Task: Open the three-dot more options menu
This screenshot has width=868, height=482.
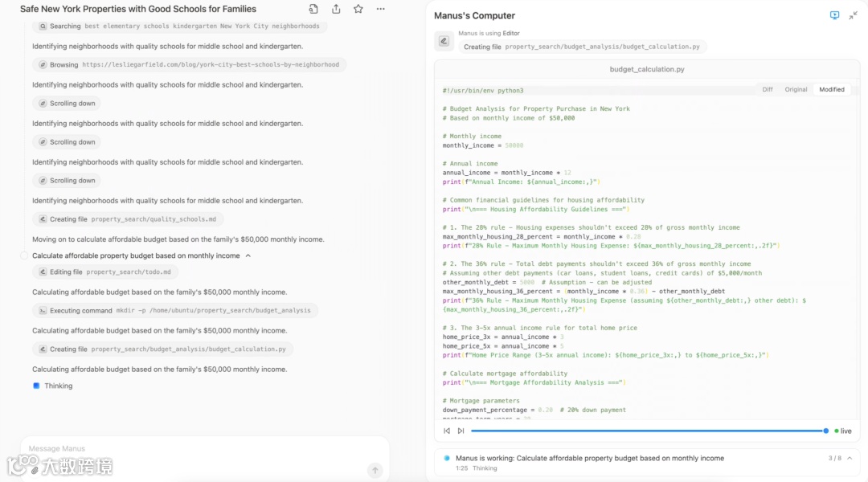Action: click(x=381, y=9)
